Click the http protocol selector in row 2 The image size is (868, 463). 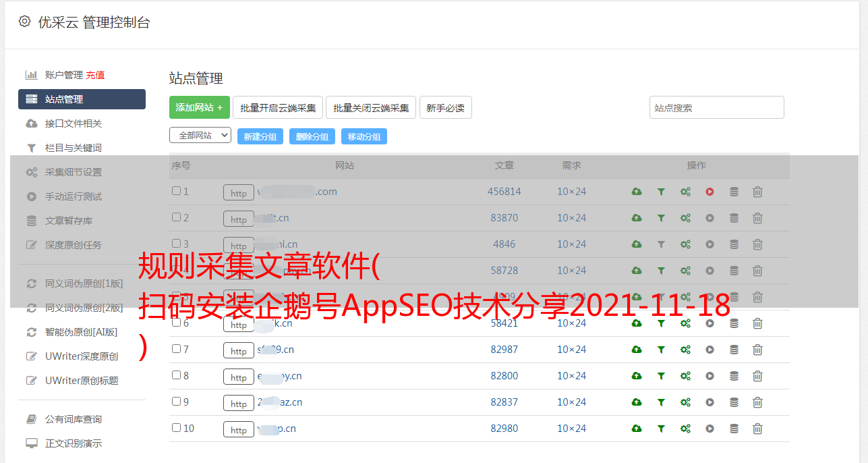[239, 219]
